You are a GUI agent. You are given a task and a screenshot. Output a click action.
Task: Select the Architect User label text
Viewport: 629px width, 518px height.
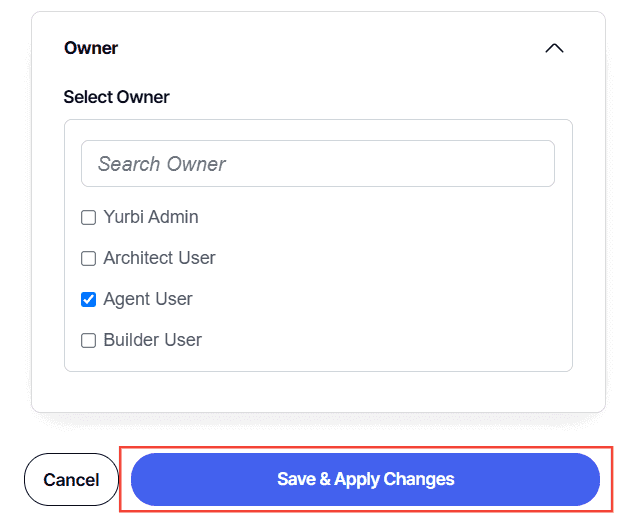click(x=159, y=258)
